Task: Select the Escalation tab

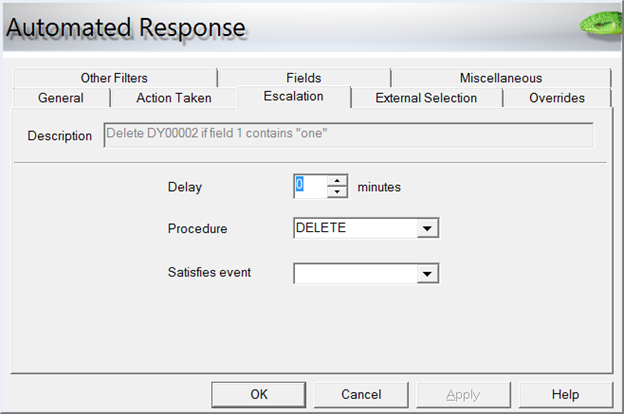Action: click(293, 97)
